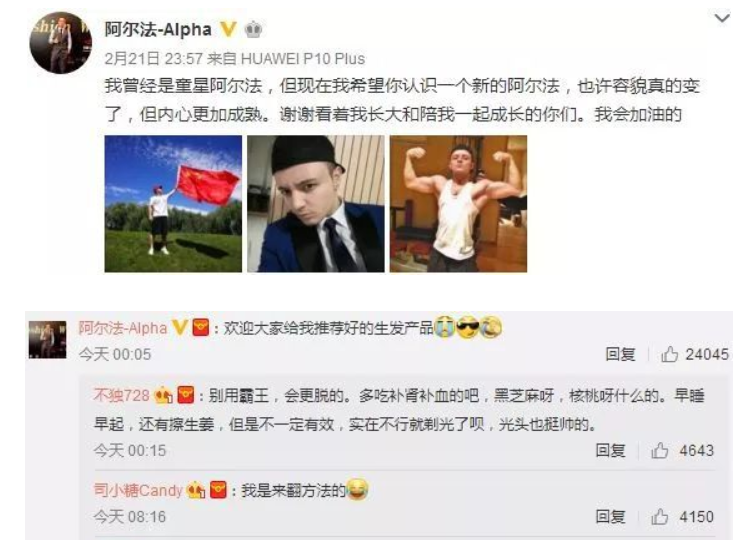Click the commenter avatar beside 阿尔法-Alpha comment
This screenshot has width=756, height=540.
click(47, 339)
